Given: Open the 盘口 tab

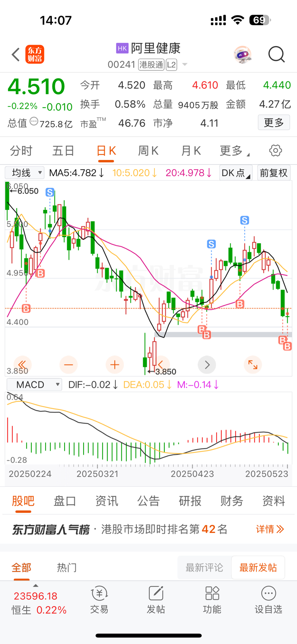Looking at the screenshot, I should pyautogui.click(x=65, y=501).
